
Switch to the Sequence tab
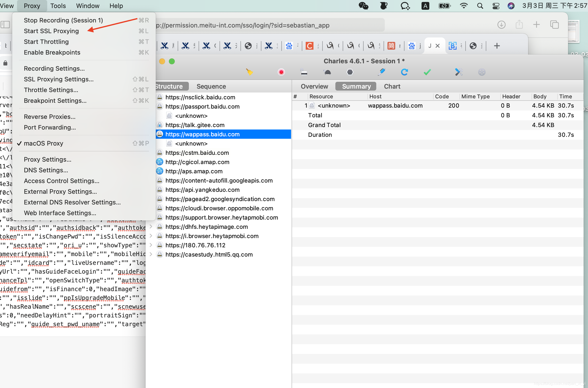(211, 86)
